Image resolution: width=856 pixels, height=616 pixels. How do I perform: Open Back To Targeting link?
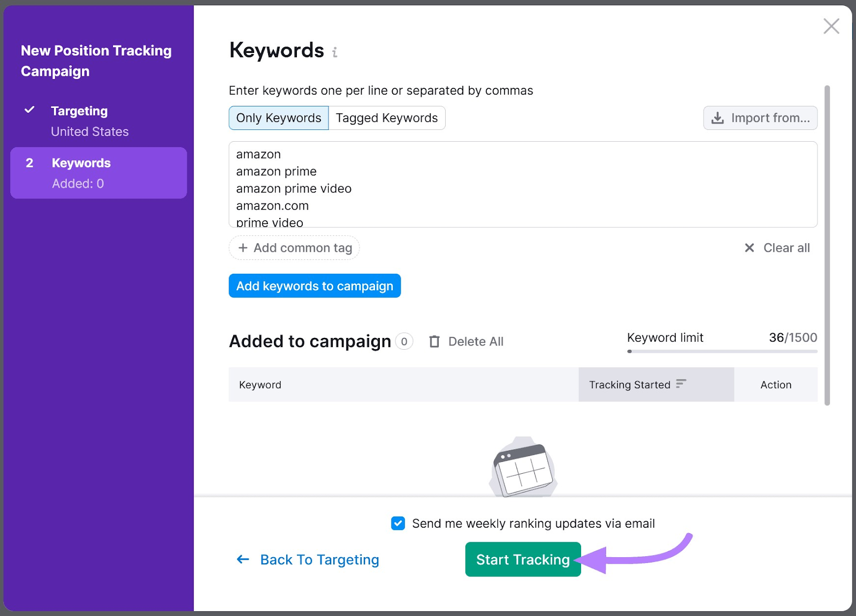(x=319, y=559)
